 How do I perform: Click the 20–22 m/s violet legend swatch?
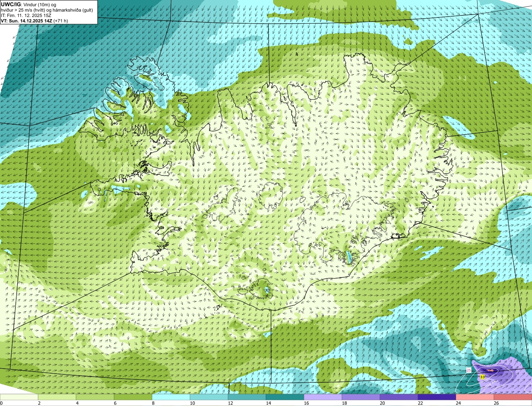click(399, 397)
